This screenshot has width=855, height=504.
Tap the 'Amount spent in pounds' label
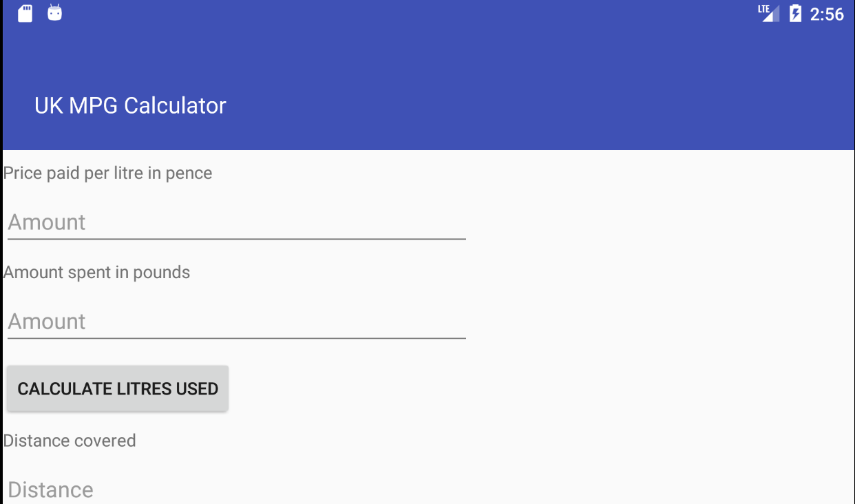point(97,272)
